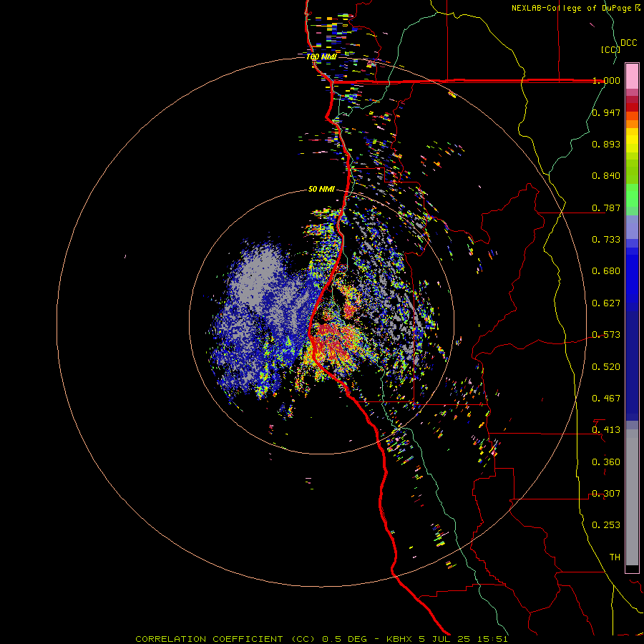This screenshot has height=644, width=644.
Task: Click the TH threshold label on the legend
Action: [615, 557]
